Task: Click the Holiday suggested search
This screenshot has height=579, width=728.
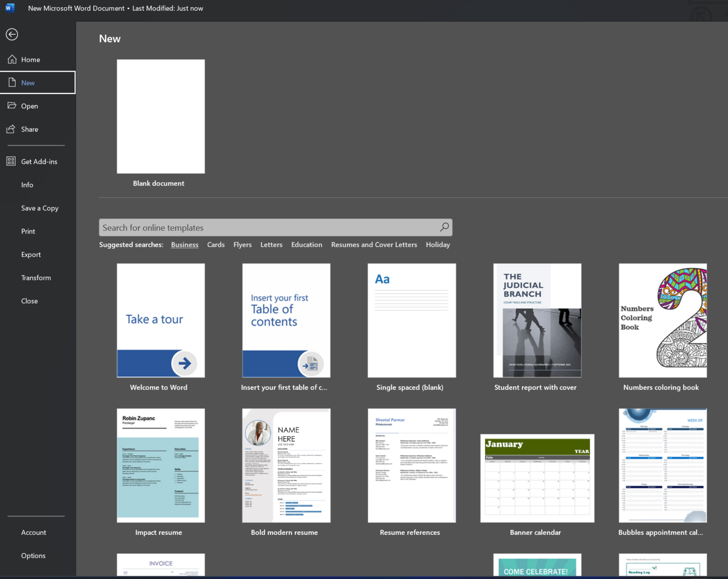Action: pos(437,245)
